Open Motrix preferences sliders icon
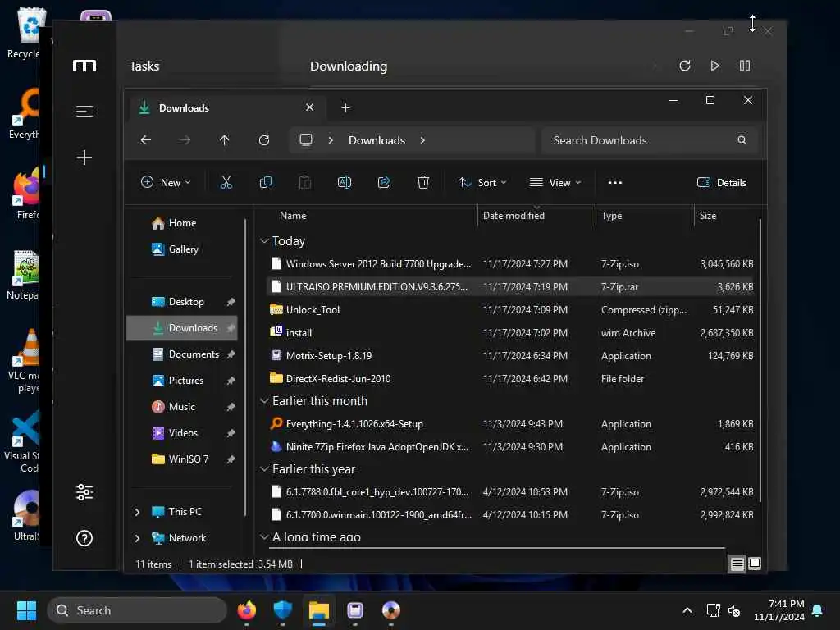Image resolution: width=840 pixels, height=630 pixels. tap(84, 492)
